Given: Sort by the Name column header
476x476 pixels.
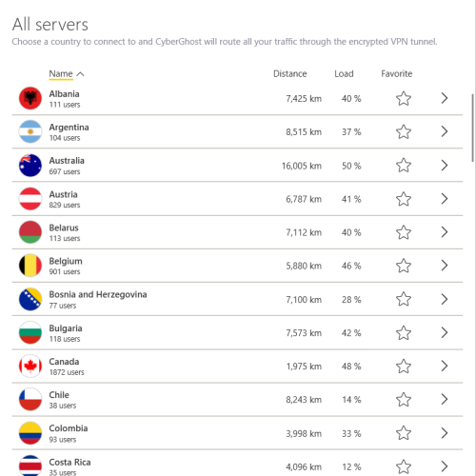Looking at the screenshot, I should [61, 73].
